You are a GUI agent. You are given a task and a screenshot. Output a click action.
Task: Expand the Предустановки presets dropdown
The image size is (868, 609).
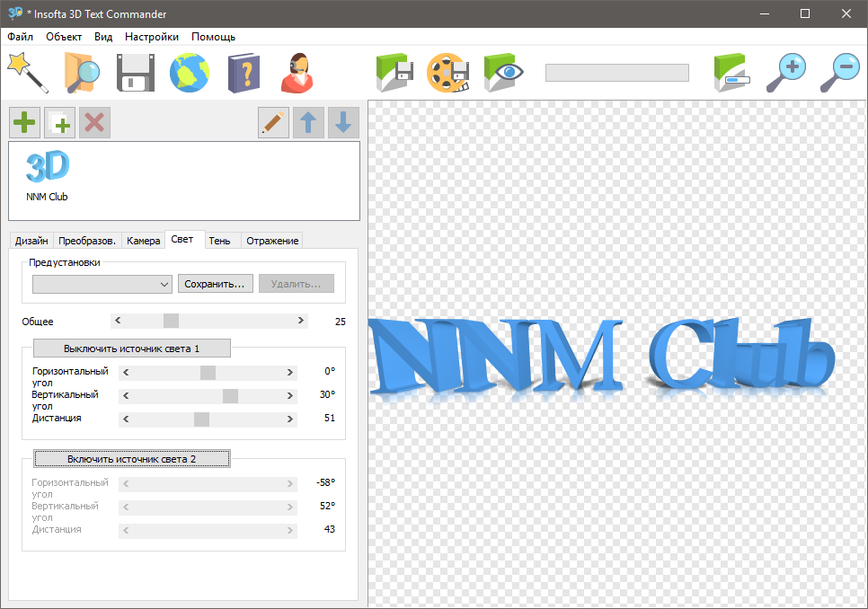coord(102,284)
